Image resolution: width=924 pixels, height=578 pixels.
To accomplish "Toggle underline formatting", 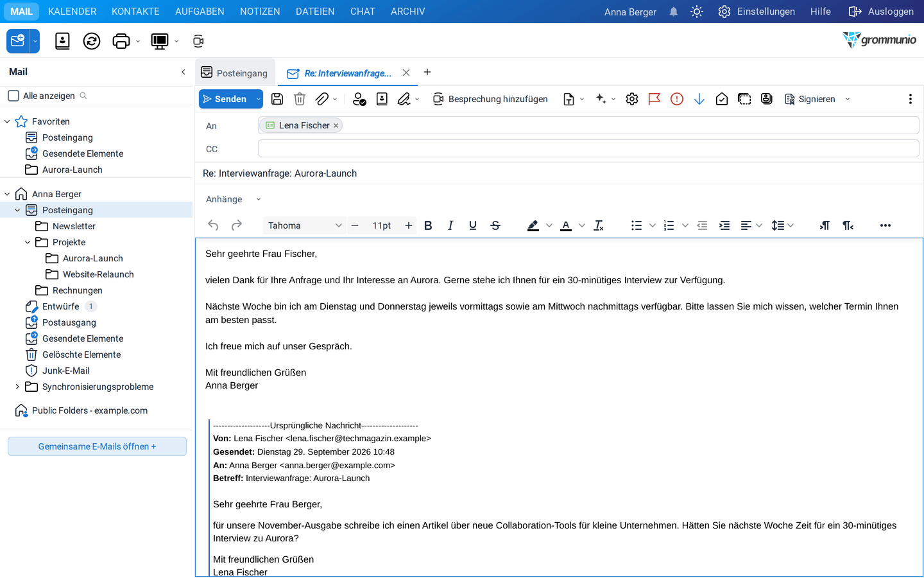I will (x=473, y=225).
